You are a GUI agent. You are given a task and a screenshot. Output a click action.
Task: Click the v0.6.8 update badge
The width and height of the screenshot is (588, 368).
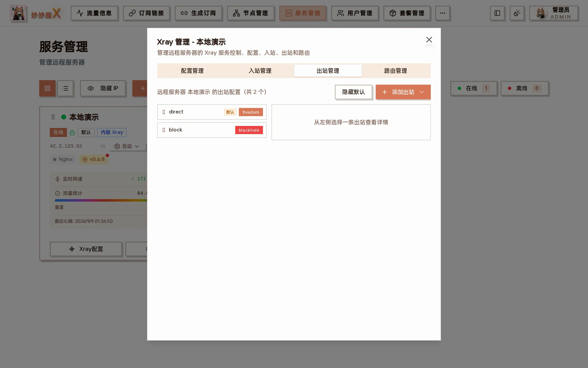(94, 159)
